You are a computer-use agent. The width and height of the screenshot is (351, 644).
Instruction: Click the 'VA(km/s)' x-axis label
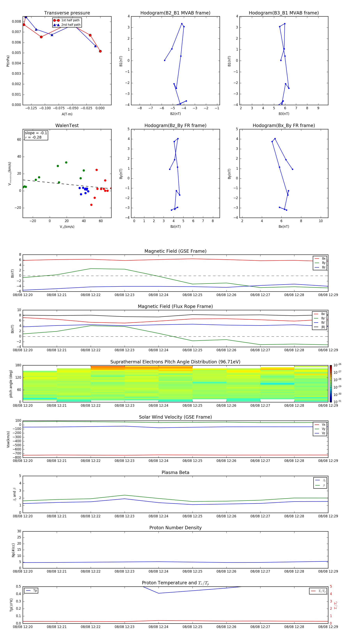67,227
